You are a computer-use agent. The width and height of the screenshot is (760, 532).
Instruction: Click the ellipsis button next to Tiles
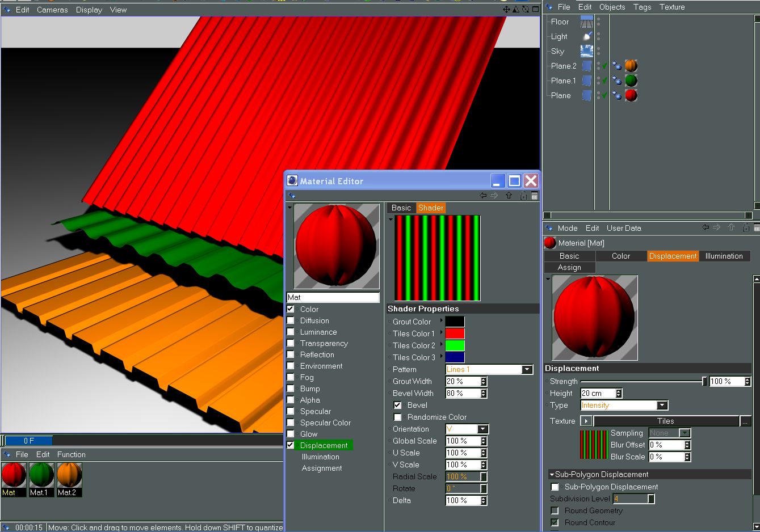(x=746, y=421)
